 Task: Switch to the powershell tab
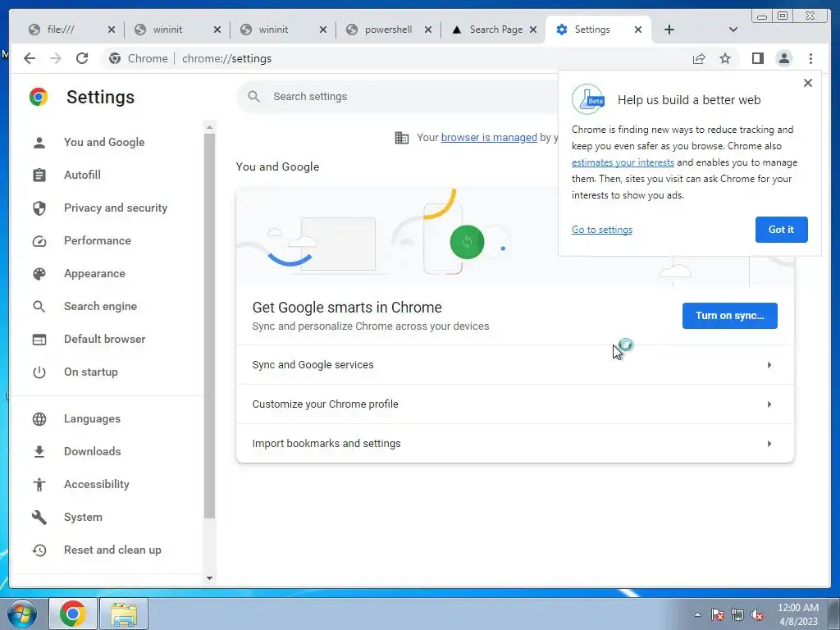pyautogui.click(x=388, y=30)
